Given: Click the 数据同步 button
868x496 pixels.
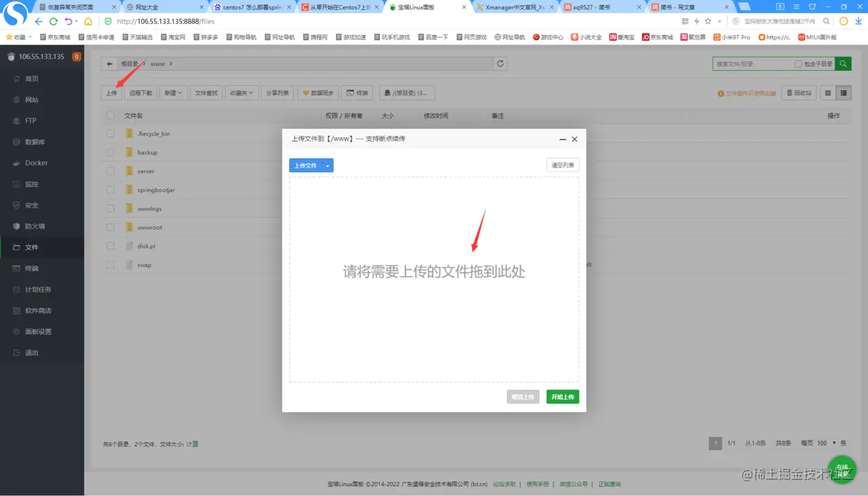Looking at the screenshot, I should pyautogui.click(x=318, y=92).
